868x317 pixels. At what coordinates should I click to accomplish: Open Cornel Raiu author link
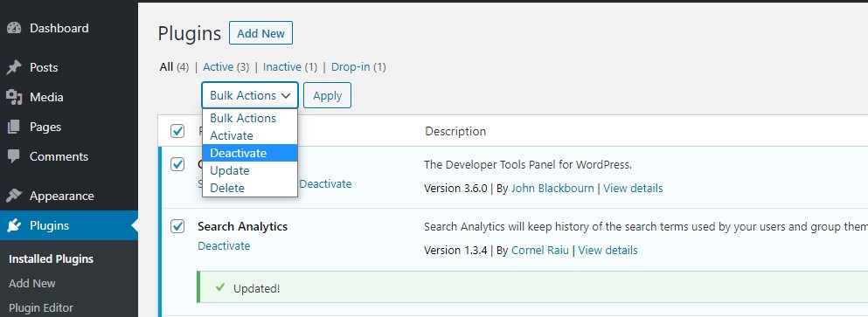point(539,250)
